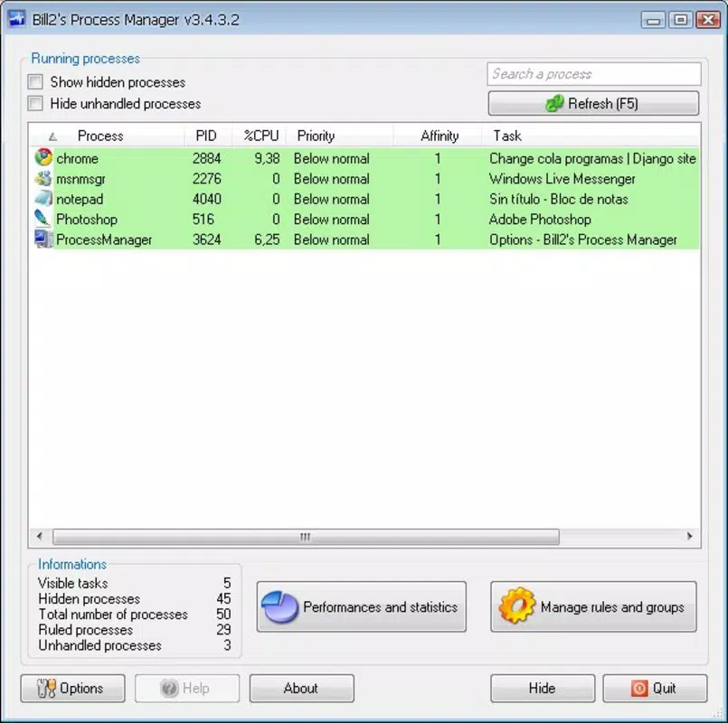Sort by the Process column header
728x723 pixels.
coord(107,136)
